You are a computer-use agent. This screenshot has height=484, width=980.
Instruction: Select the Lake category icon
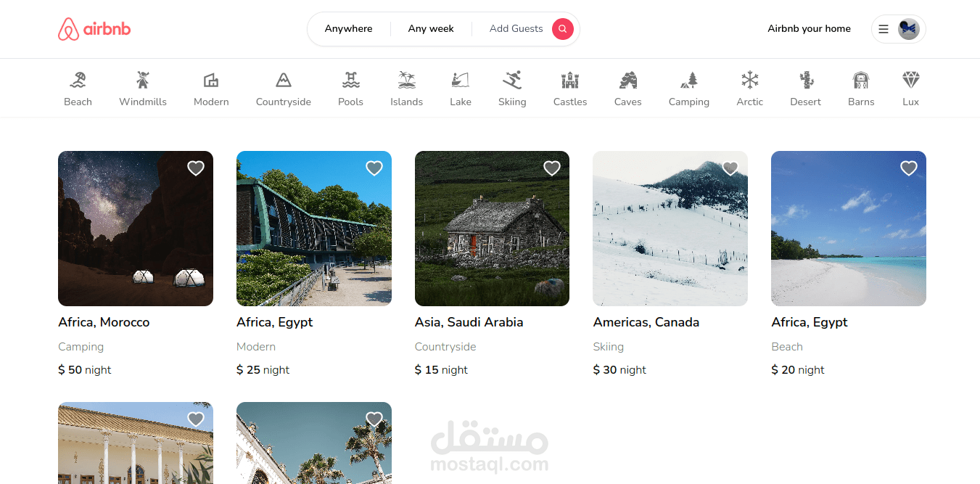[x=461, y=80]
